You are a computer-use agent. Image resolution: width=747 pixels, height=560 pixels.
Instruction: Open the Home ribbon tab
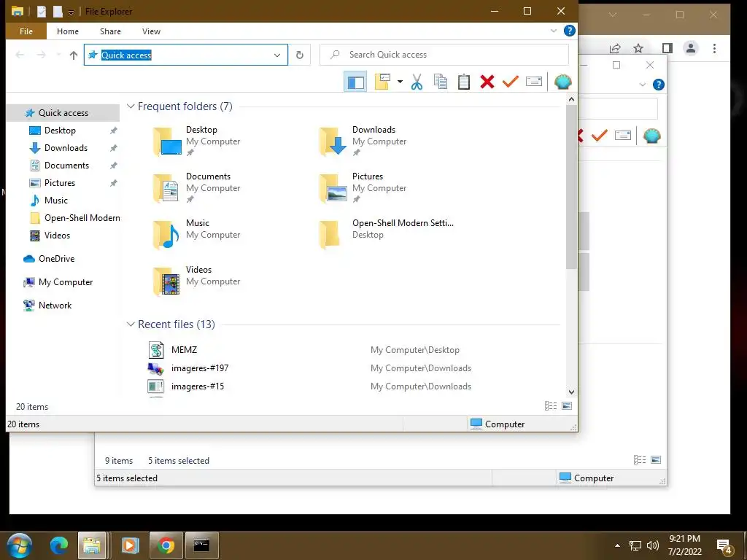pos(68,31)
